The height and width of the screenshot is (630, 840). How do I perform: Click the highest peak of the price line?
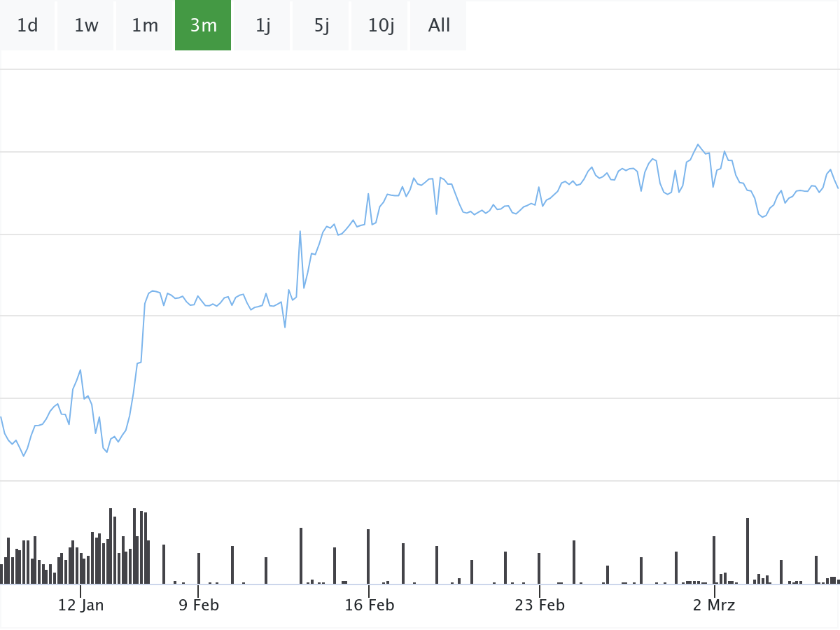coord(698,145)
